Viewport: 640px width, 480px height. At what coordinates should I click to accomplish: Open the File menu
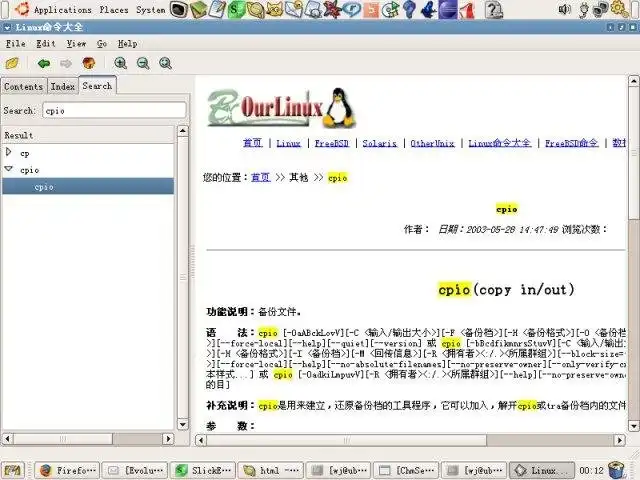pos(16,43)
